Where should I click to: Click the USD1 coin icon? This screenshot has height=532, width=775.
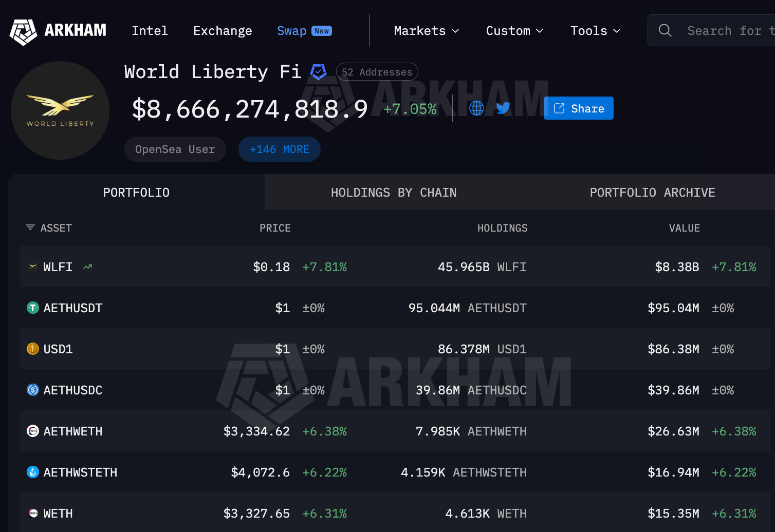pos(32,349)
